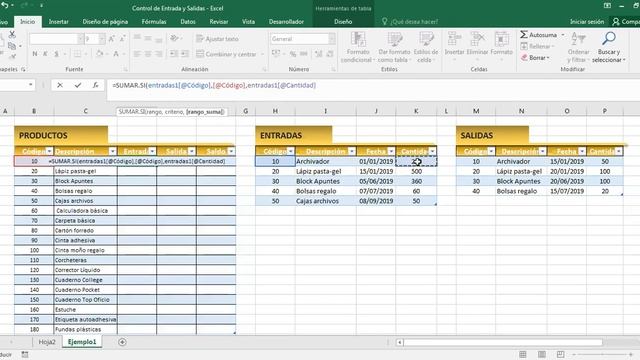The image size is (640, 360).
Task: Open Productos Saldo filter dropdown
Action: pyautogui.click(x=231, y=151)
